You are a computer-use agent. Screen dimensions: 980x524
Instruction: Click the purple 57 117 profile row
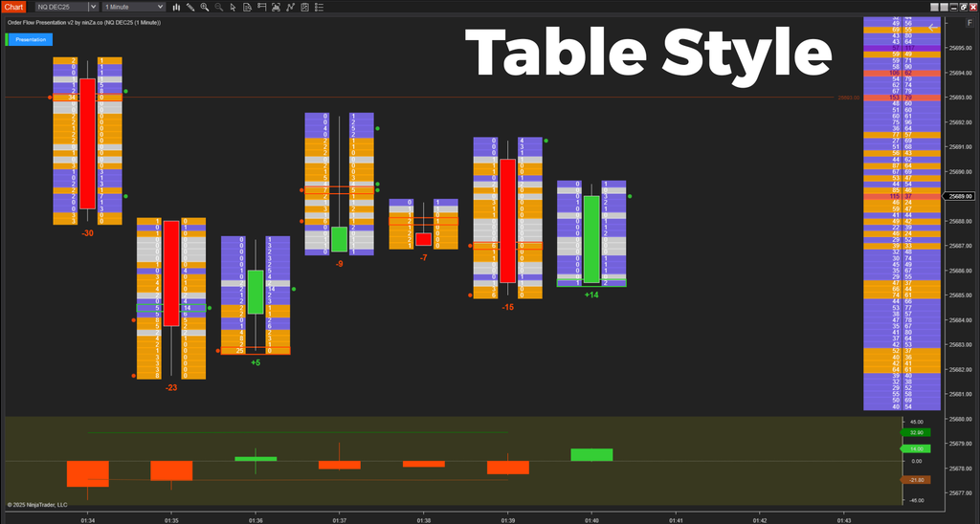click(902, 48)
